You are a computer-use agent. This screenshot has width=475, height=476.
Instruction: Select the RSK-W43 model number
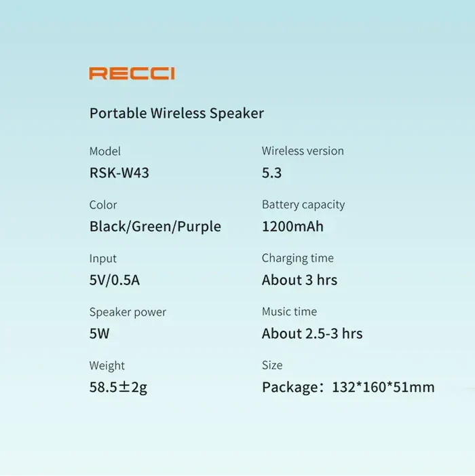tap(119, 173)
